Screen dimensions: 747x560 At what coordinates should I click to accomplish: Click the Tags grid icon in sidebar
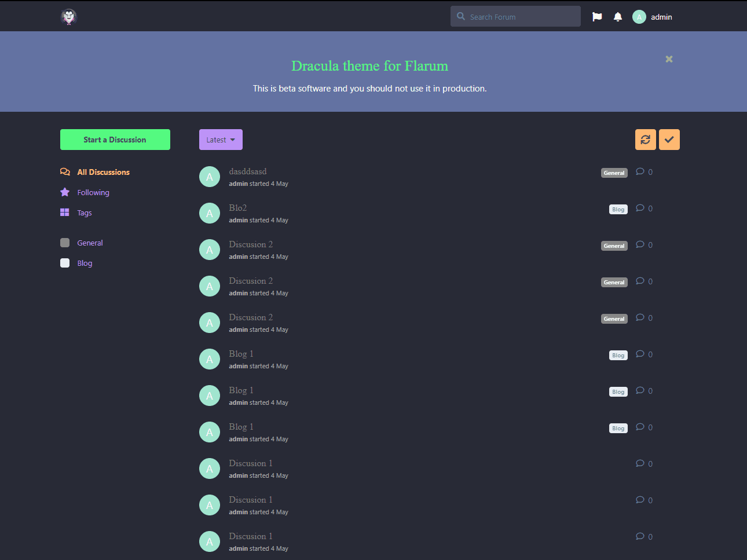click(x=65, y=212)
